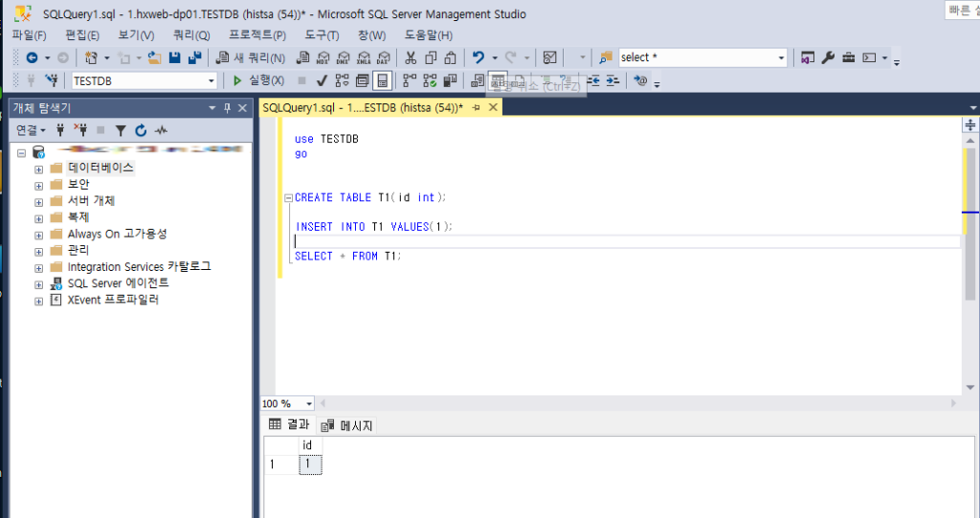
Task: Select the XEvent 프로파일러 tree item
Action: (x=113, y=301)
